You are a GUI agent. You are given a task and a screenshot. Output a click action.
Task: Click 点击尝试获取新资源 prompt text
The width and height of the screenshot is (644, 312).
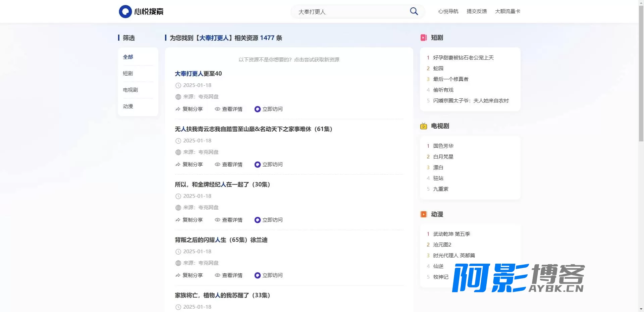317,60
